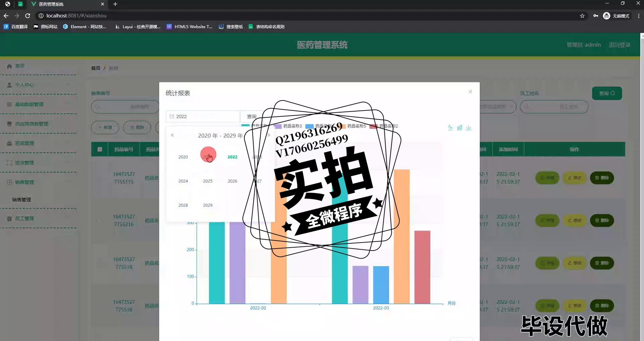Click 无痕模式 incognito indicator

(616, 16)
